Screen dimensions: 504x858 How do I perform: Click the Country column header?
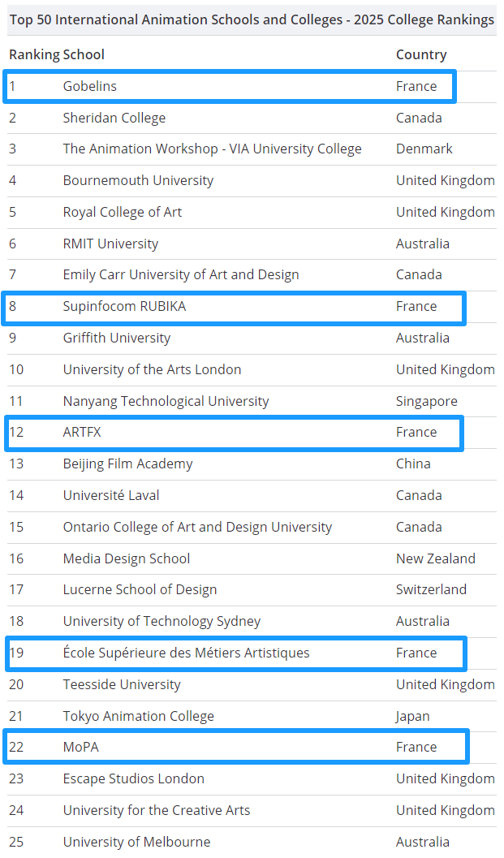[420, 54]
